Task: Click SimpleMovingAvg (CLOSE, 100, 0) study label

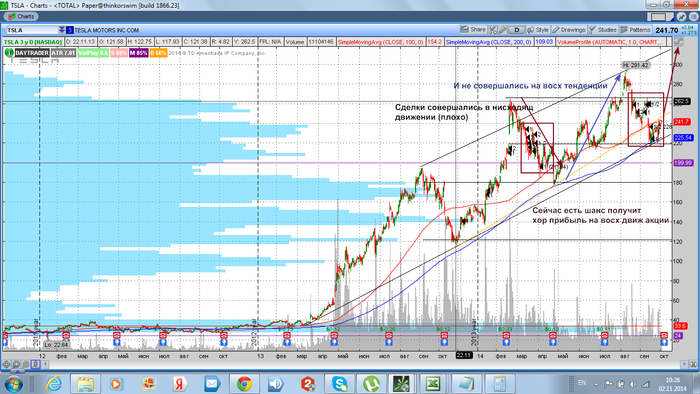Action: tap(380, 42)
